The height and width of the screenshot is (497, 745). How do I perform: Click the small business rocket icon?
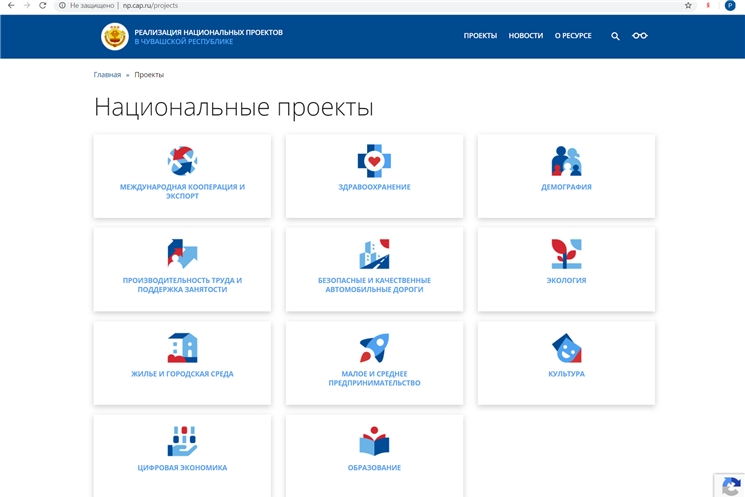click(x=374, y=348)
